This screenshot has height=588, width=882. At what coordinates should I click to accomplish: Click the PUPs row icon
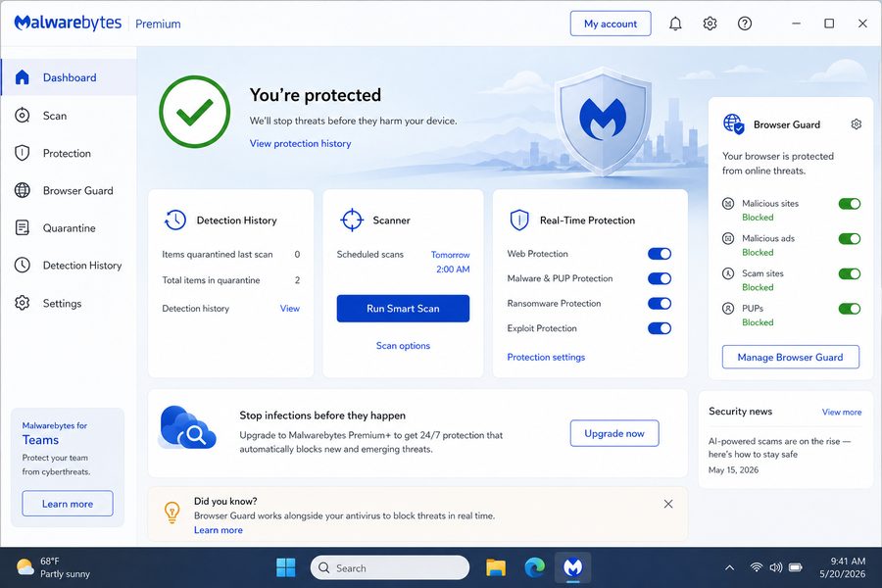(728, 309)
